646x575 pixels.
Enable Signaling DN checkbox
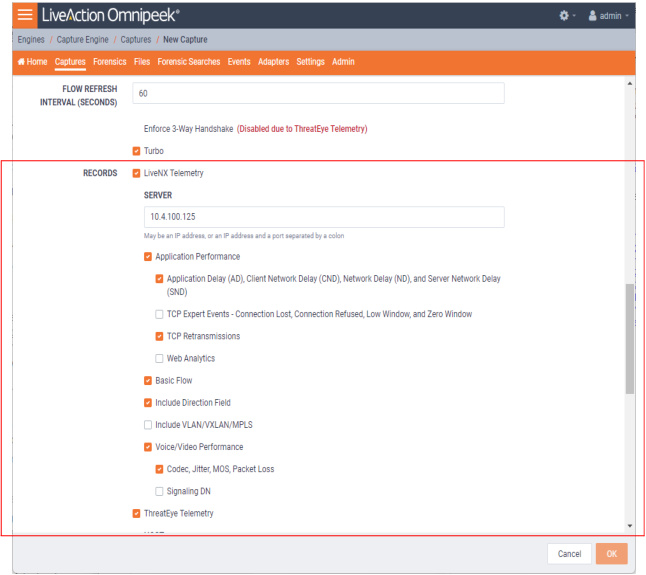159,491
